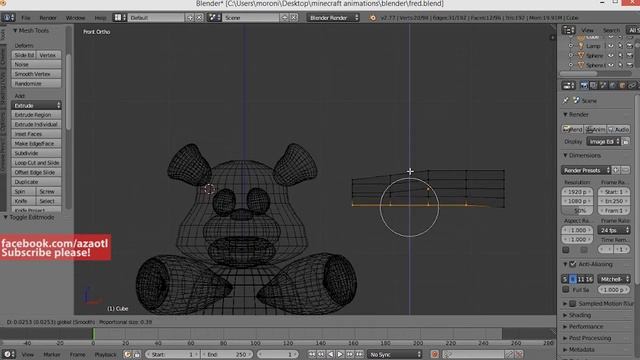This screenshot has height=360, width=640.
Task: Enable the Full Sample checkbox
Action: point(566,289)
